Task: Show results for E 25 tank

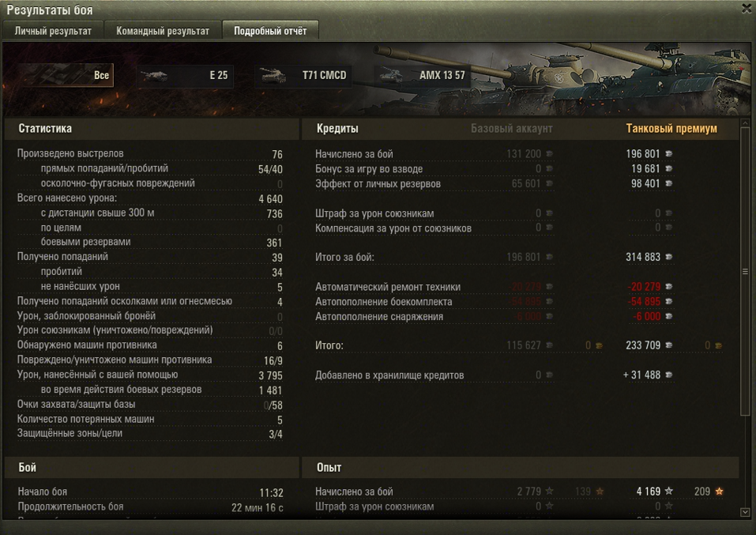Action: pos(185,76)
